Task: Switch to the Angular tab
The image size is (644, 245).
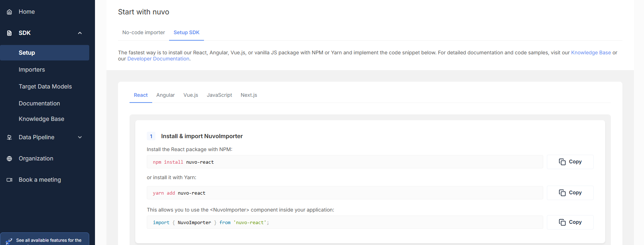Action: (x=165, y=95)
